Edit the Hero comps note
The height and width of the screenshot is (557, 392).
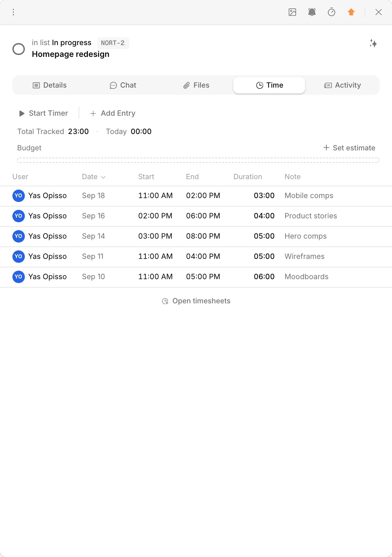[305, 236]
